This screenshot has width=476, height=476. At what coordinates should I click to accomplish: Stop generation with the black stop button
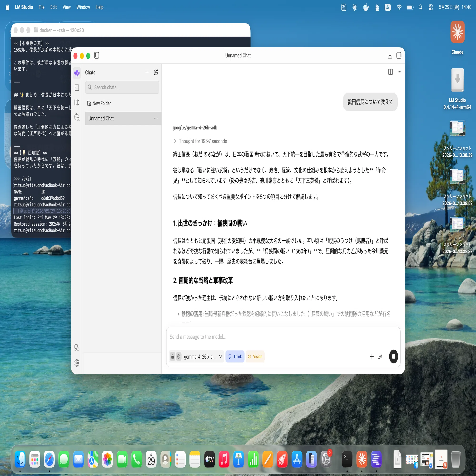[393, 357]
